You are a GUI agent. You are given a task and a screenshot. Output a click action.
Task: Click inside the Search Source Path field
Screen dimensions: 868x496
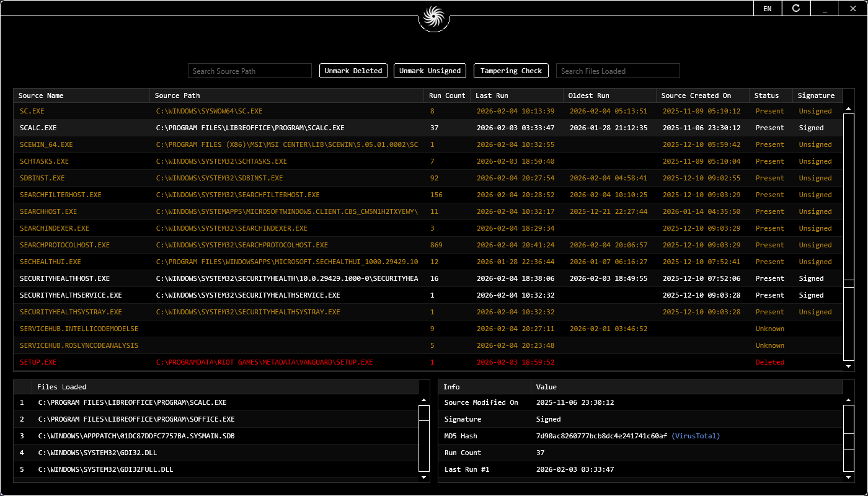249,71
